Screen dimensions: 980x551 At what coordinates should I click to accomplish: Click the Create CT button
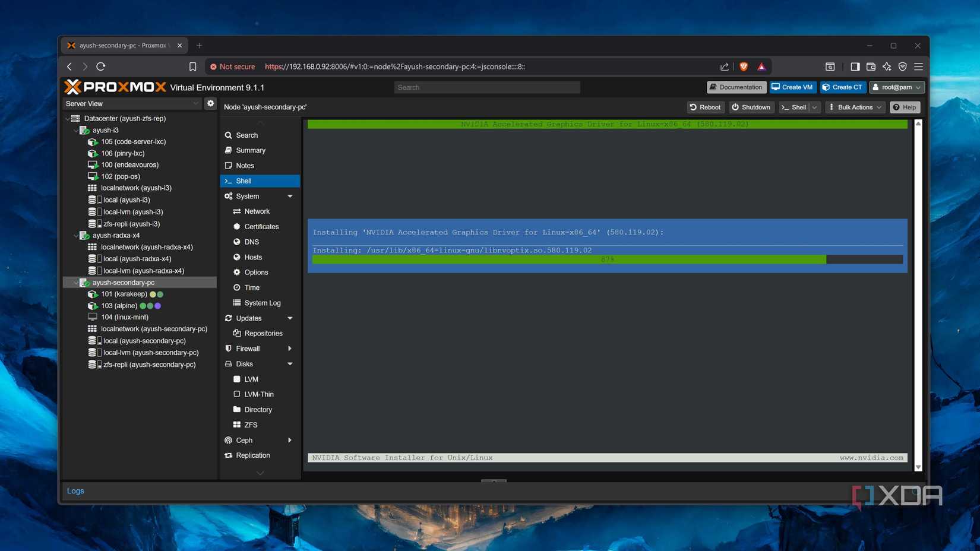(843, 87)
